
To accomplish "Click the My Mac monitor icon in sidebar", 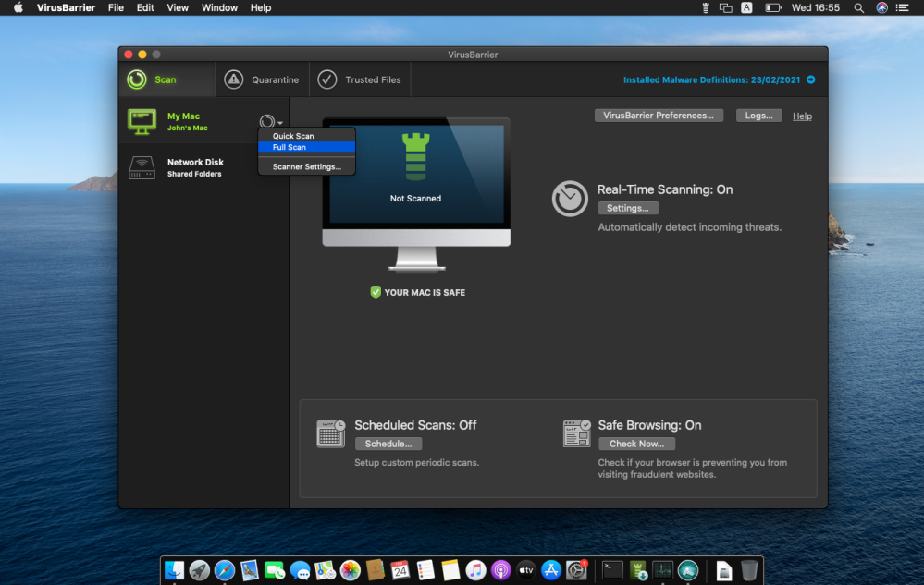I will pyautogui.click(x=142, y=121).
